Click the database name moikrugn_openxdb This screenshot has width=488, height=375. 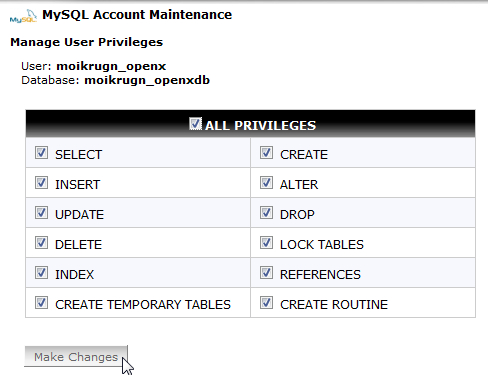click(x=147, y=80)
